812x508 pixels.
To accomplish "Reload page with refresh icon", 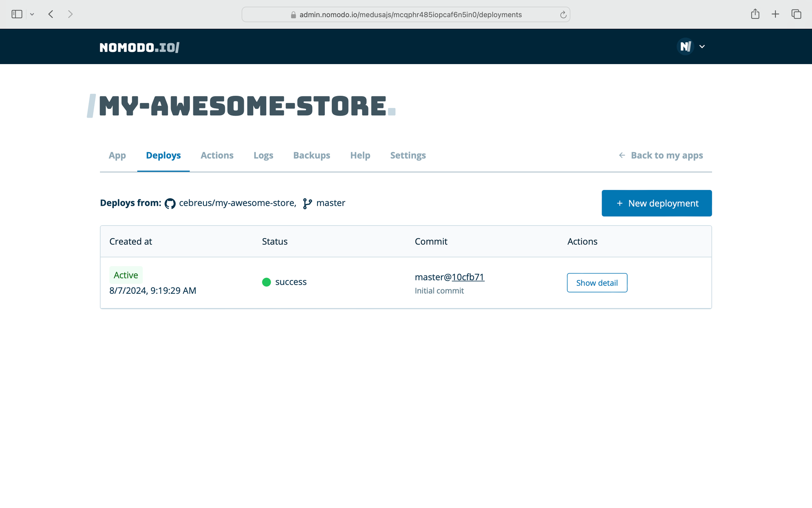I will coord(563,15).
